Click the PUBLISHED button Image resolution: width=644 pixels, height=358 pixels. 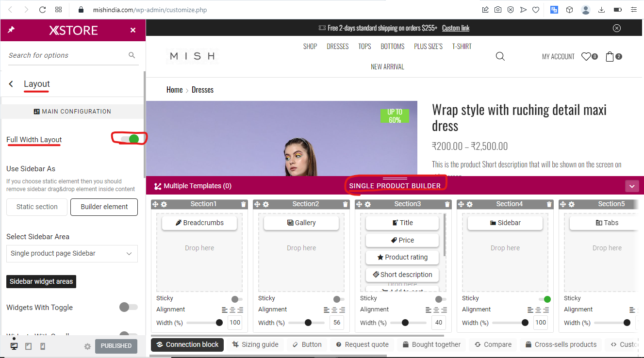(x=116, y=346)
